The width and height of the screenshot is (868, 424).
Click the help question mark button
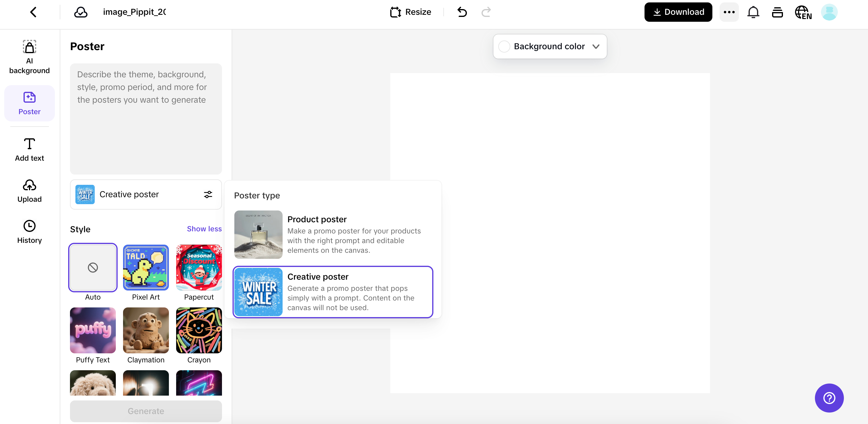coord(829,398)
